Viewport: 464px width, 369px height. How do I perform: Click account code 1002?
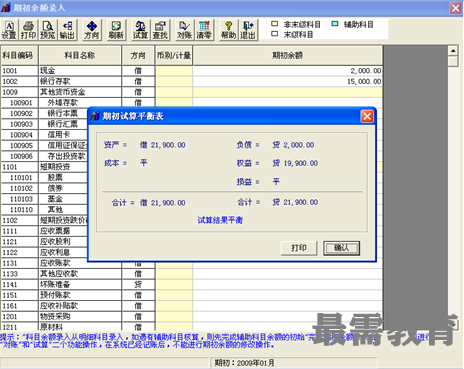click(x=19, y=81)
